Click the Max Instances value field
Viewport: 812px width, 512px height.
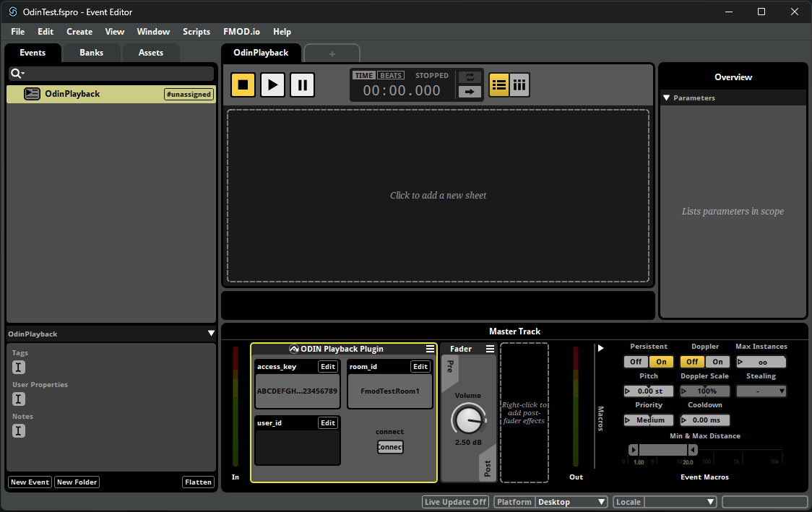point(761,362)
